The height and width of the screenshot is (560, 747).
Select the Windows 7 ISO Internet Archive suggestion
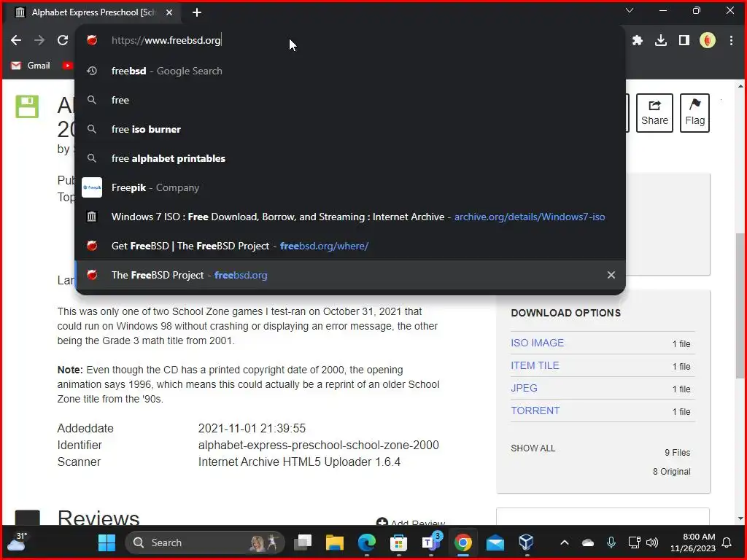350,217
